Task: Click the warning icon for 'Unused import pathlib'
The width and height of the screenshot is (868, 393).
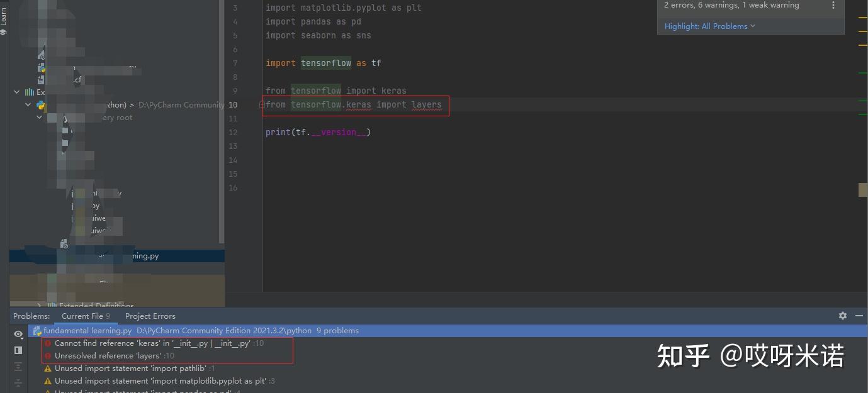Action: pos(48,368)
